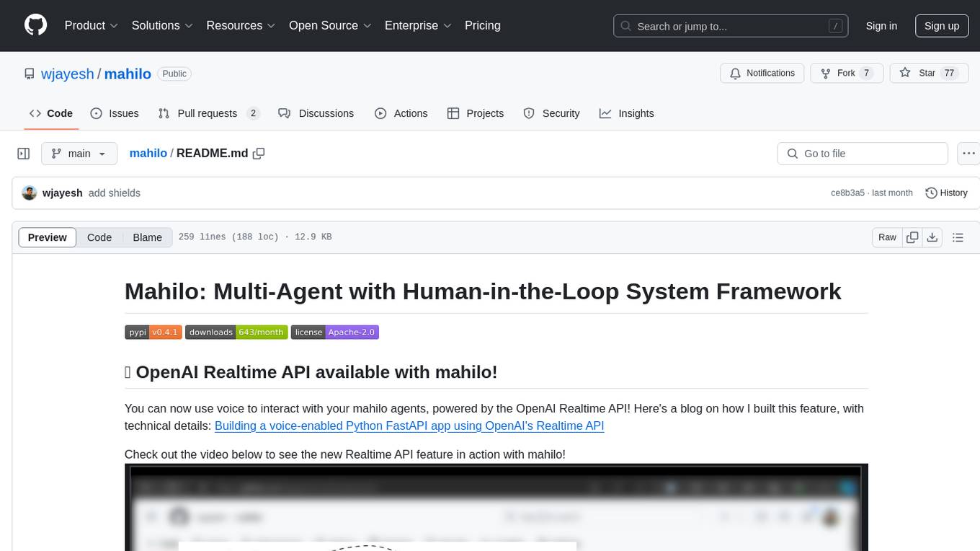The image size is (980, 551).
Task: Open the add shields commit message
Action: coord(115,193)
